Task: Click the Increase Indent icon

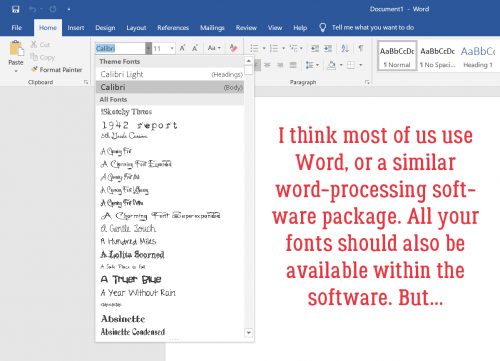Action: tap(328, 49)
